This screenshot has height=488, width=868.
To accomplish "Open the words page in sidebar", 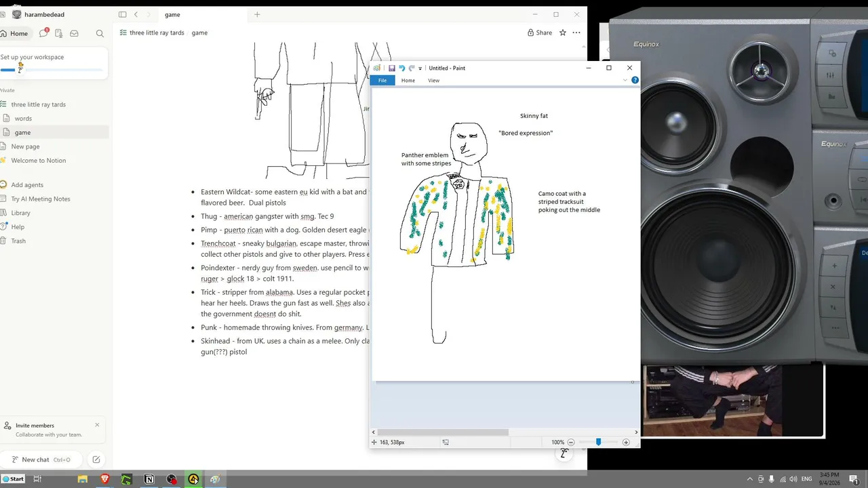I will pyautogui.click(x=23, y=119).
